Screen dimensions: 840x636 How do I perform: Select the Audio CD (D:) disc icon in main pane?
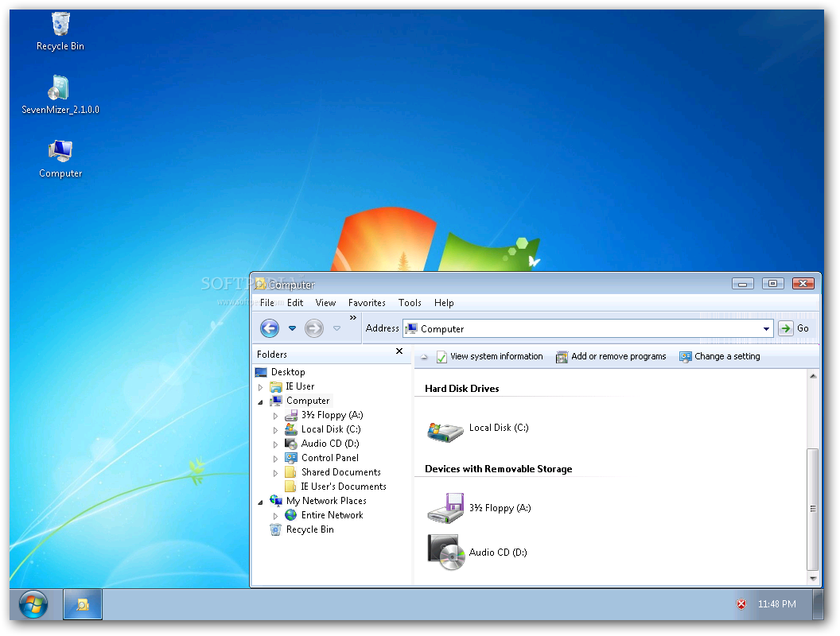click(446, 553)
